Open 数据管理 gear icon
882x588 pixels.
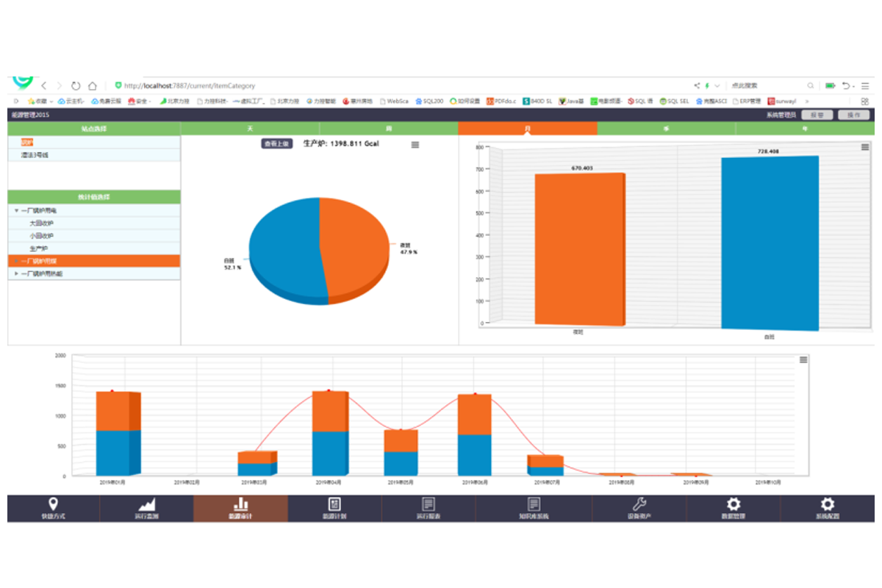[x=733, y=504]
